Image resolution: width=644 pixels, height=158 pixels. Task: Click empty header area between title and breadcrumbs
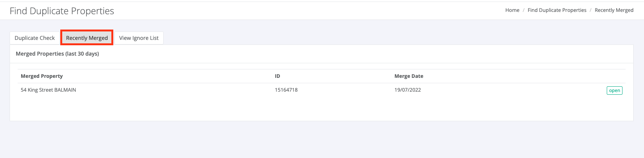pos(307,11)
